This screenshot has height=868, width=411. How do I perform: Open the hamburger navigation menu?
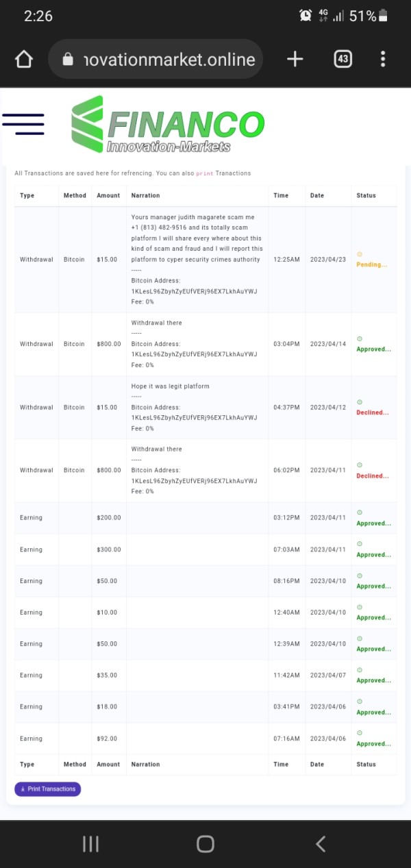tap(23, 124)
